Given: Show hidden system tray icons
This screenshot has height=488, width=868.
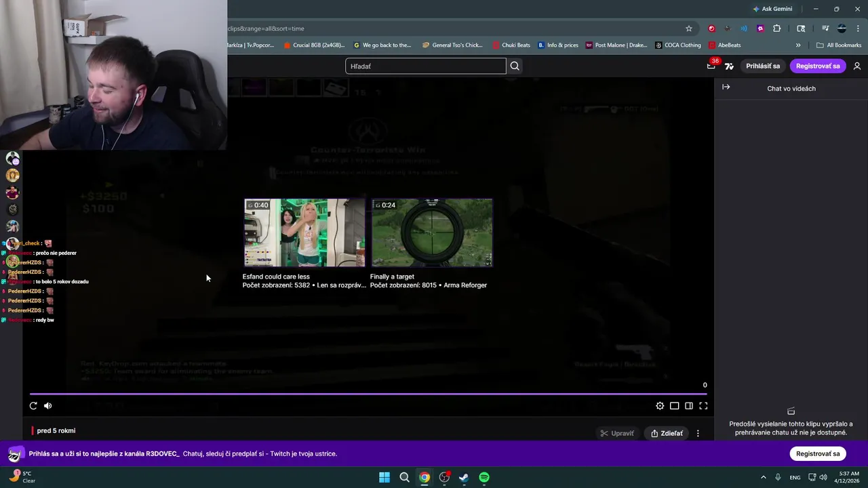Looking at the screenshot, I should pyautogui.click(x=763, y=477).
